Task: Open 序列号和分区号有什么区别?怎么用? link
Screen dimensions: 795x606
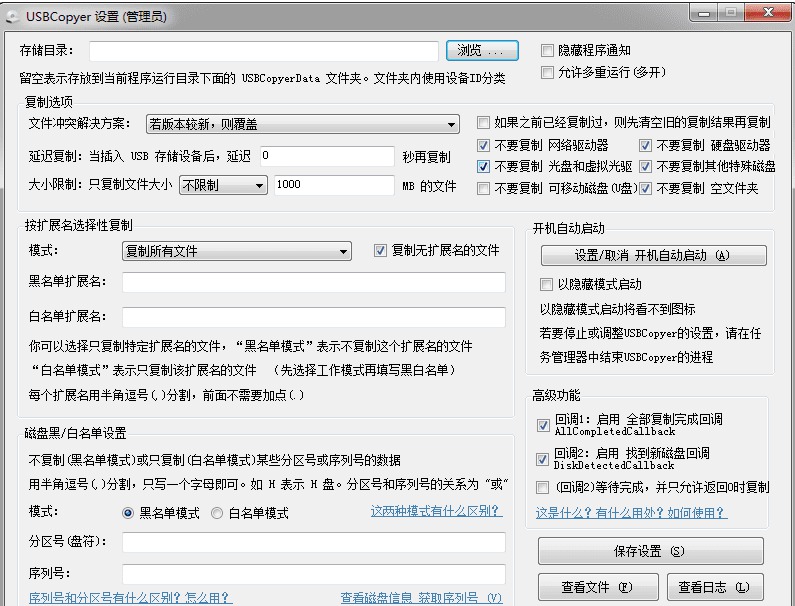Action: tap(131, 598)
